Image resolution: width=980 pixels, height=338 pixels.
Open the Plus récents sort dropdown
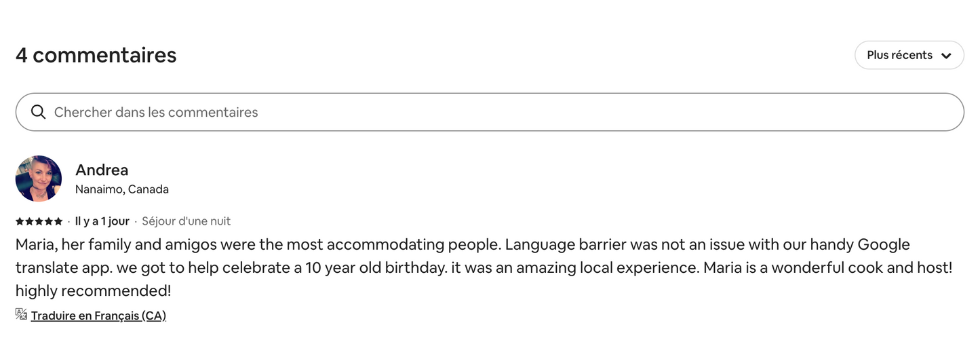[909, 55]
